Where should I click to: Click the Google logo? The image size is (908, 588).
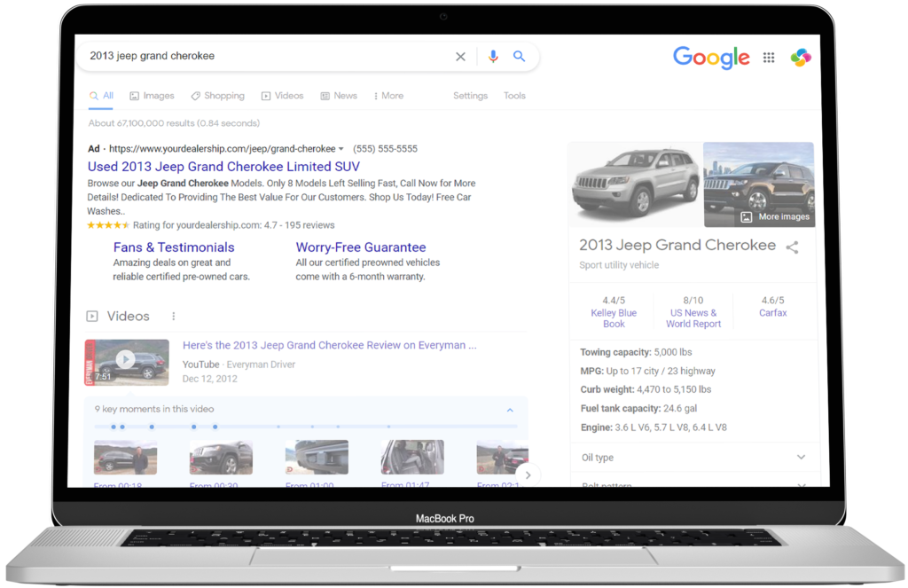pyautogui.click(x=711, y=58)
